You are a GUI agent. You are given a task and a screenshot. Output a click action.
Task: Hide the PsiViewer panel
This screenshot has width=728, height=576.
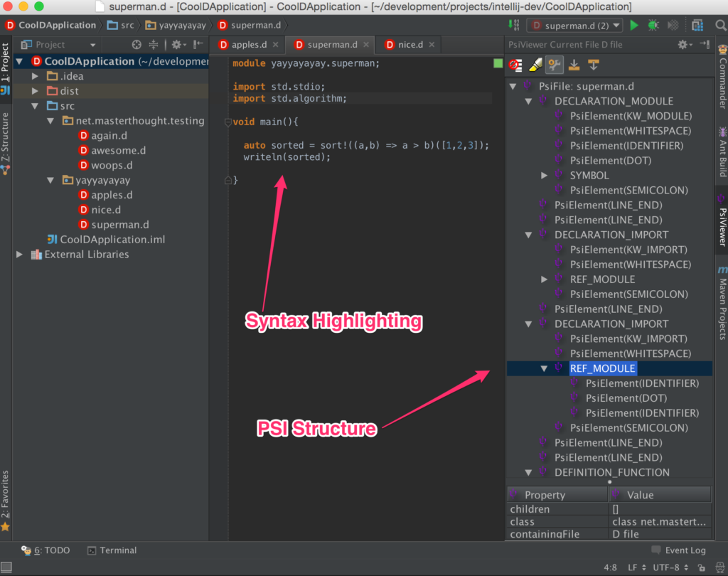tap(705, 44)
